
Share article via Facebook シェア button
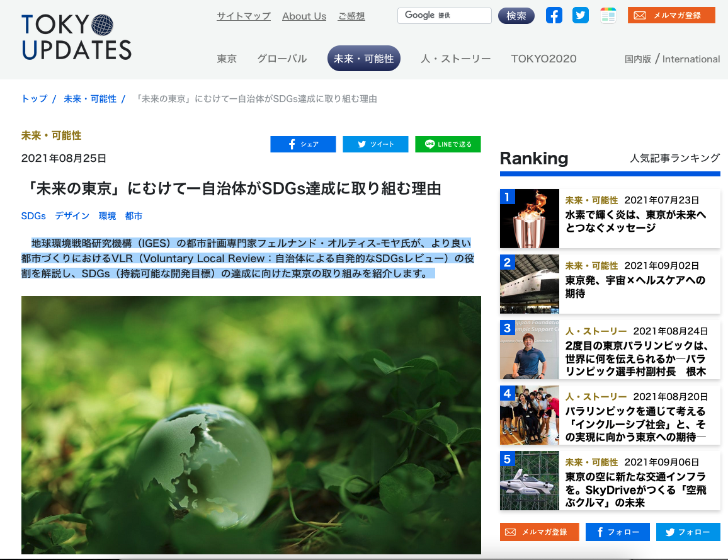point(303,144)
